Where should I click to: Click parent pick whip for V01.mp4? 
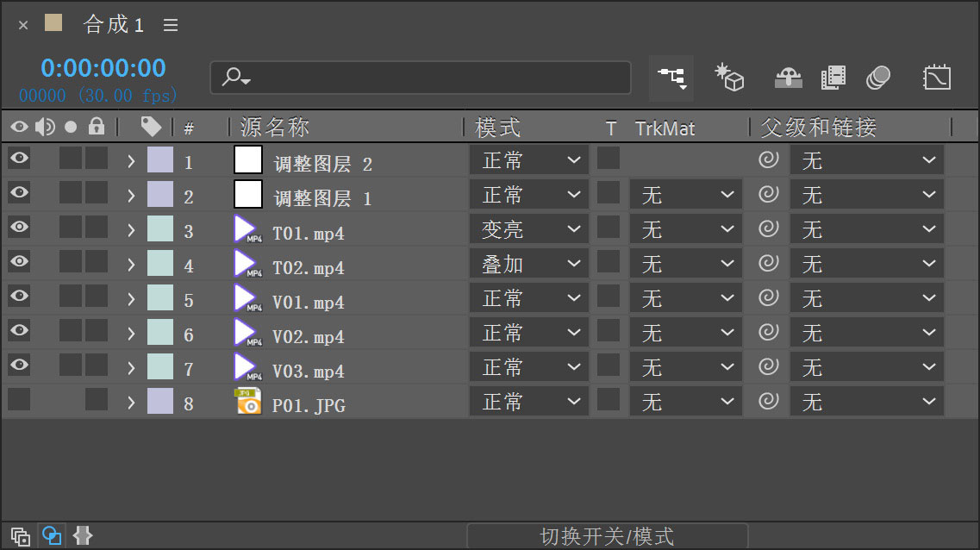click(768, 297)
